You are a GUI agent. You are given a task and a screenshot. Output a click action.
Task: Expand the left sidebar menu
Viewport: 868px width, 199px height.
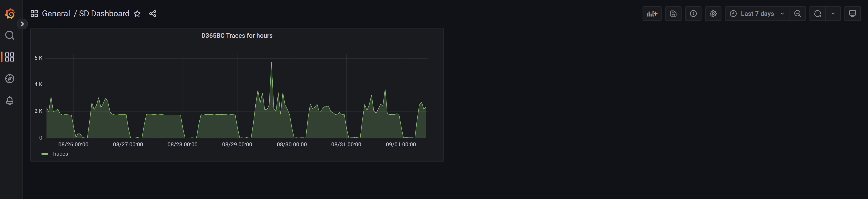pyautogui.click(x=22, y=24)
